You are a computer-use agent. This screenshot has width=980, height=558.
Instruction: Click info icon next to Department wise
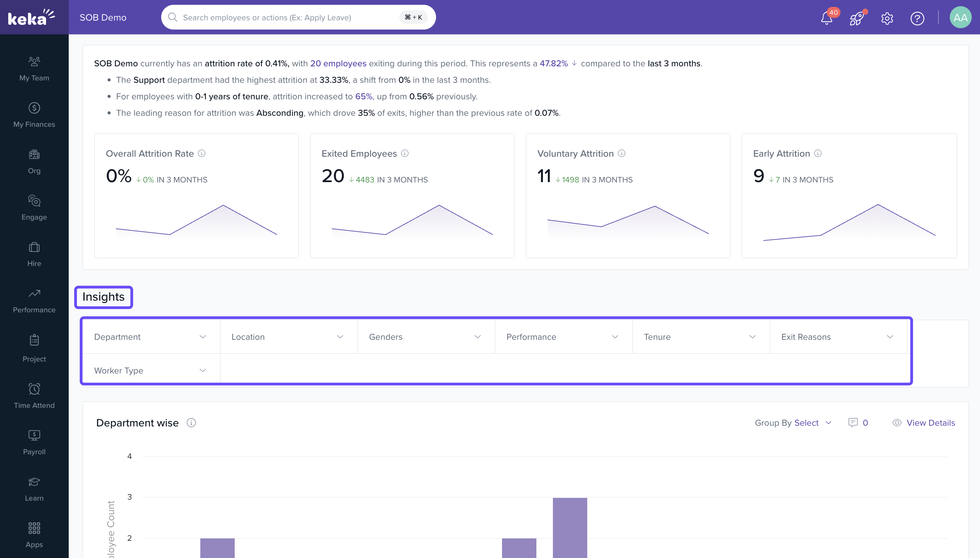191,422
